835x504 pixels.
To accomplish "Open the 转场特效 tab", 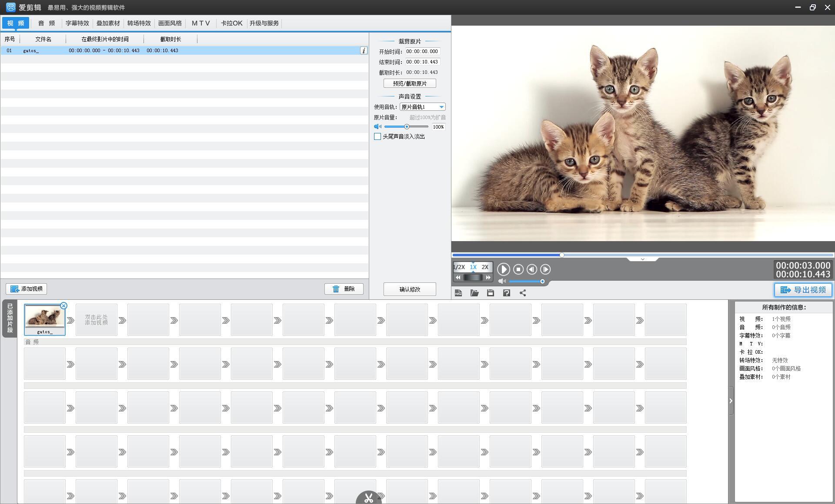I will click(139, 23).
